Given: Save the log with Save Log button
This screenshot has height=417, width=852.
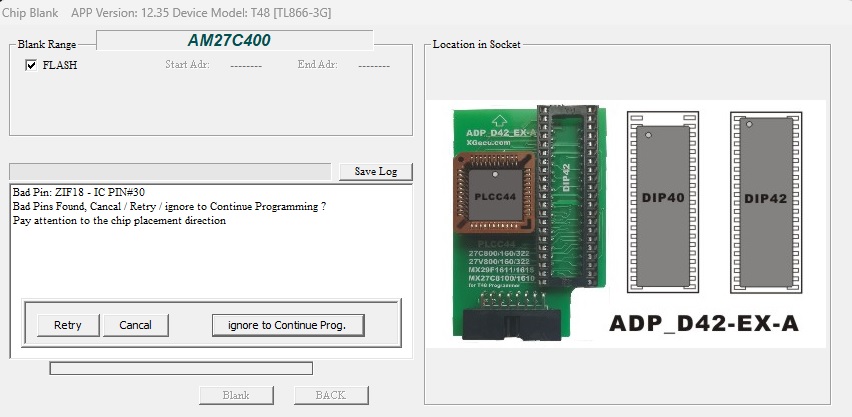Looking at the screenshot, I should click(375, 171).
